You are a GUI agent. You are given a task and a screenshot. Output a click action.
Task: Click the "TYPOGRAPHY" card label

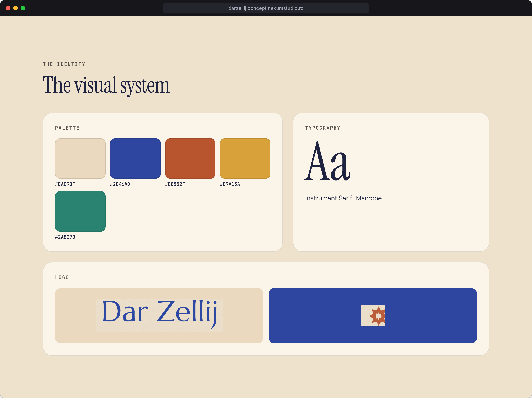point(323,128)
